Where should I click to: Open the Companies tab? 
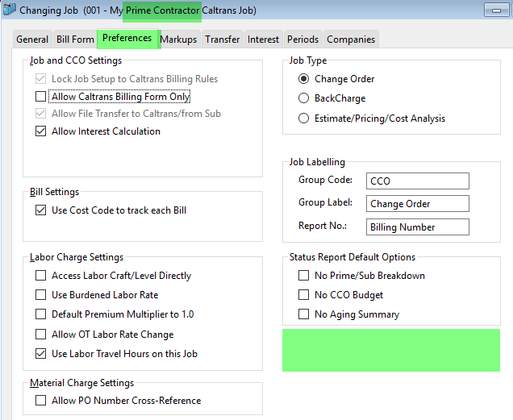pos(351,40)
